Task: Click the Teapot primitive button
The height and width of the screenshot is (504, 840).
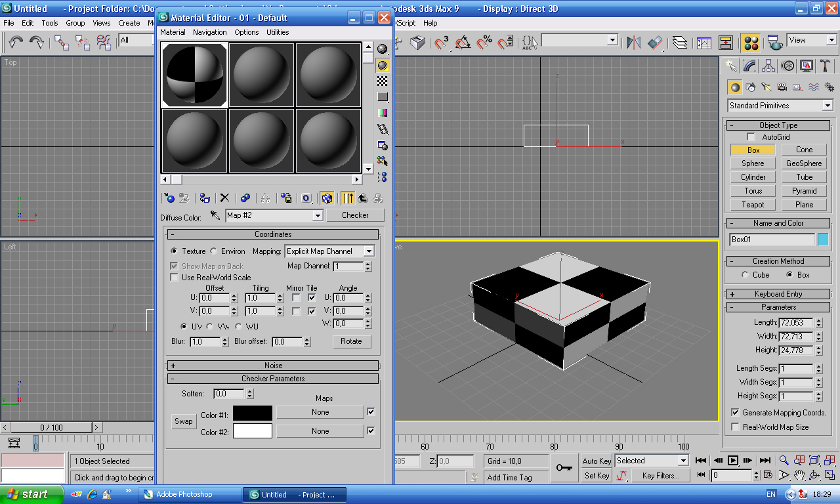Action: pos(753,205)
